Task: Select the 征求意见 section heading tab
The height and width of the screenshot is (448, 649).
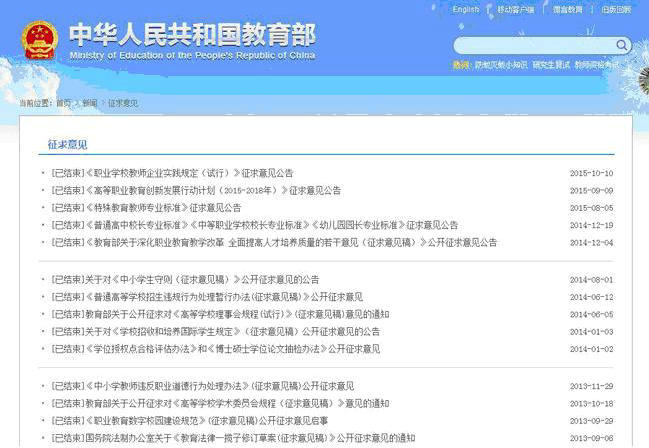Action: tap(68, 145)
